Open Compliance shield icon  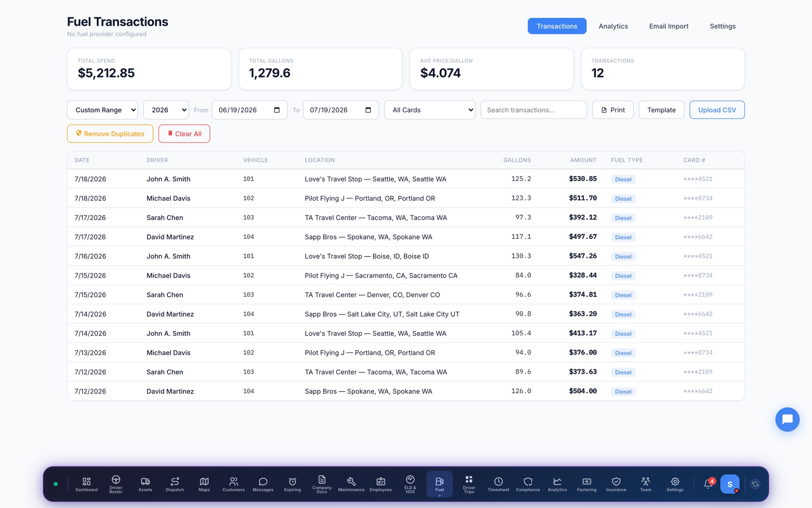tap(528, 484)
